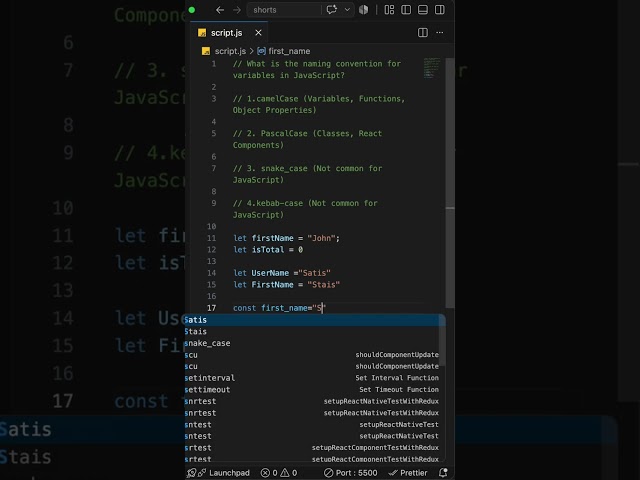Image resolution: width=640 pixels, height=480 pixels.
Task: Click the kebab-case comment on line 9
Action: tap(305, 209)
